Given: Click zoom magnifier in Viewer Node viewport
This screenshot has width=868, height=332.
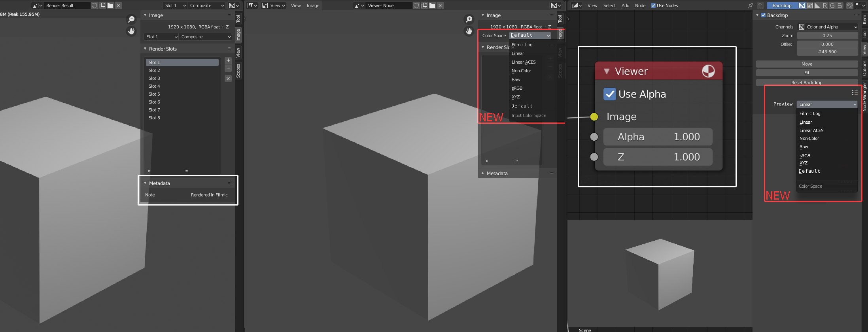Looking at the screenshot, I should 469,19.
